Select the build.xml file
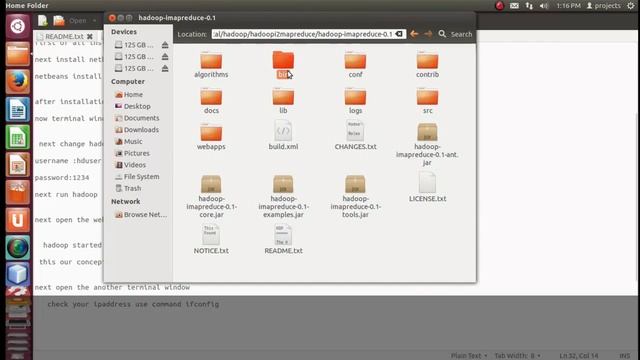Image resolution: width=640 pixels, height=360 pixels. (x=283, y=135)
